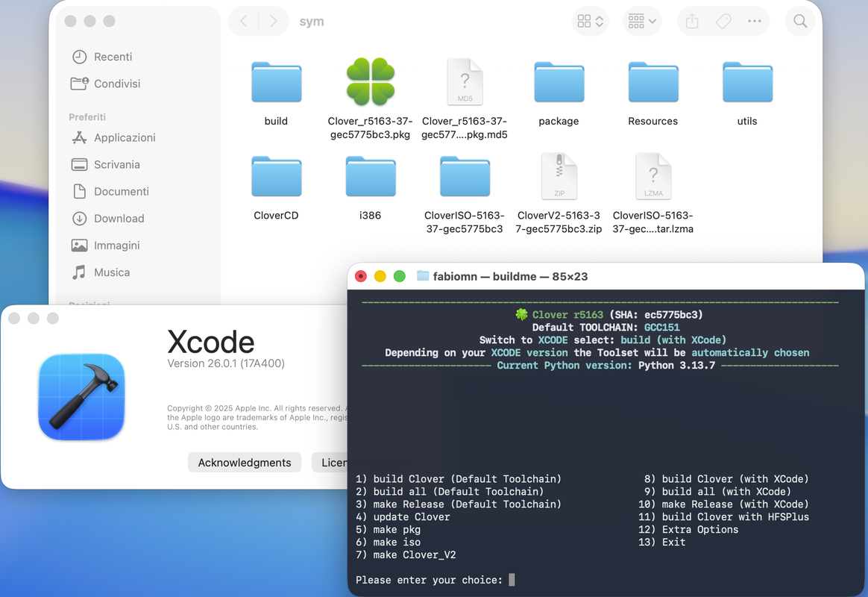Open the CloverISO-5163-37-gec5775bc3 folder

click(465, 177)
